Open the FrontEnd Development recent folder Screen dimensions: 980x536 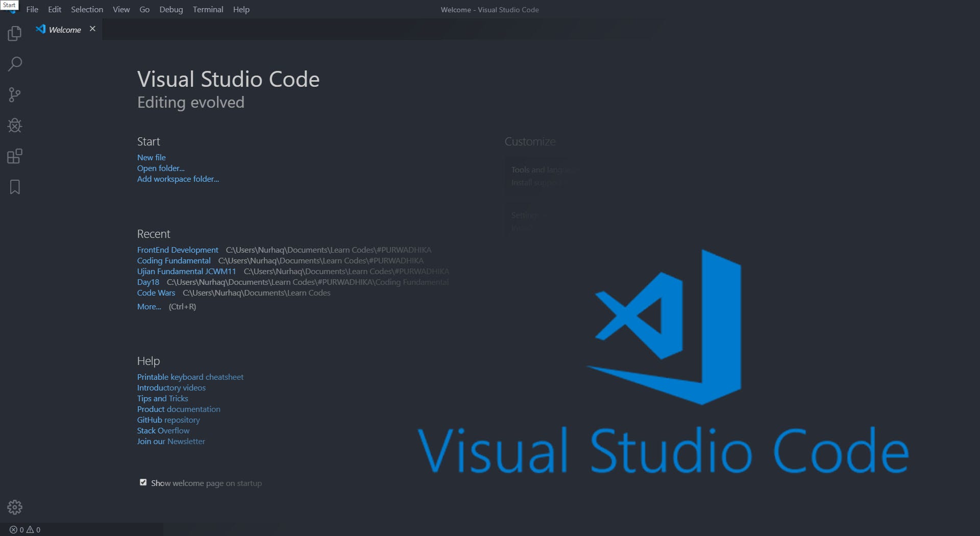[177, 250]
